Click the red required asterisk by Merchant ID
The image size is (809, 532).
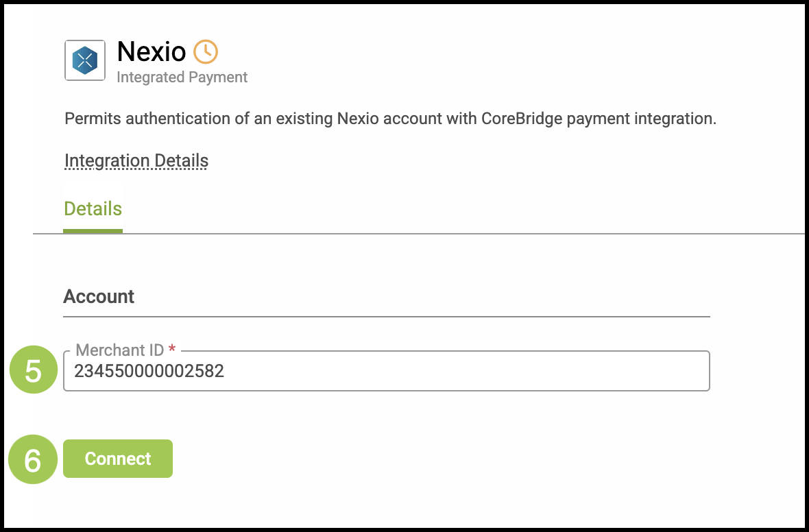point(172,350)
